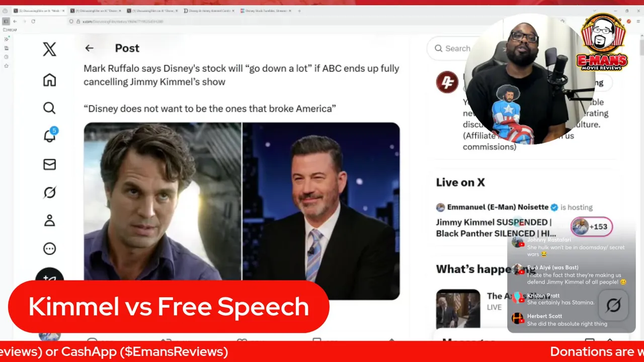Close the active DiscussingFilm 'Mark' tab

63,11
